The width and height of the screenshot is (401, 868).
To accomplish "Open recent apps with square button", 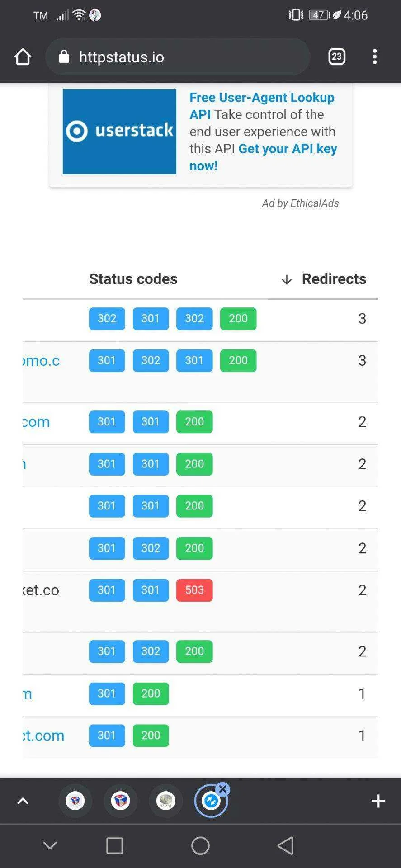I will tap(115, 845).
